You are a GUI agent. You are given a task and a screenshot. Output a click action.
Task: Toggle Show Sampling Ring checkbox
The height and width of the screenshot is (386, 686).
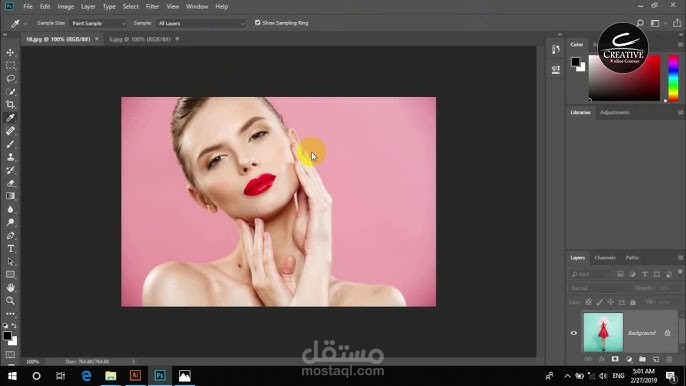[257, 23]
